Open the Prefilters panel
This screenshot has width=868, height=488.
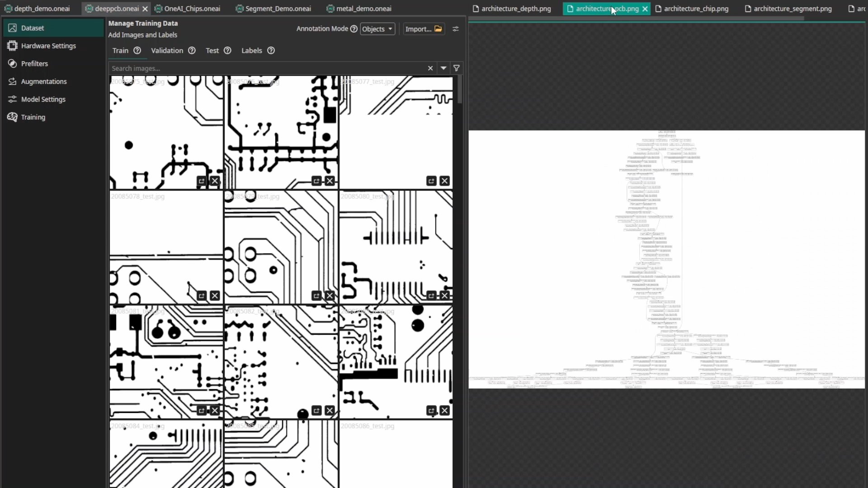pos(34,63)
